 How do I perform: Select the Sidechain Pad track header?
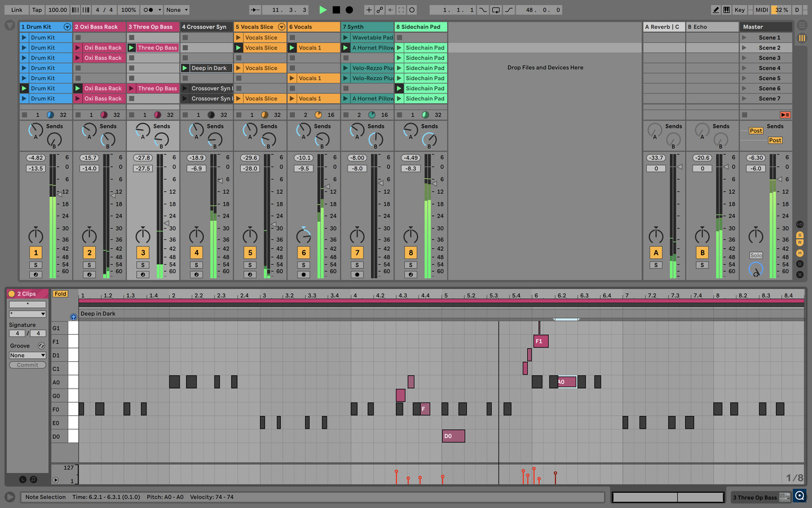pyautogui.click(x=421, y=27)
